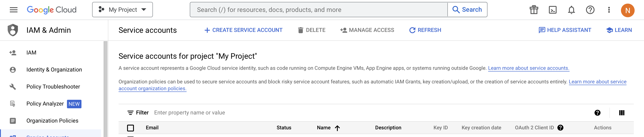Open the three-dot settings menu
This screenshot has width=644, height=137.
pos(609,10)
